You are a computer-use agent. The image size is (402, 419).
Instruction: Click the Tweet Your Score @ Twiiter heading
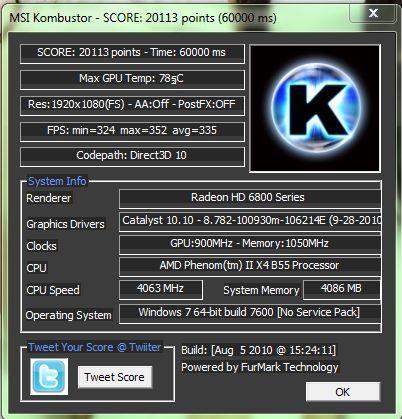coord(95,347)
